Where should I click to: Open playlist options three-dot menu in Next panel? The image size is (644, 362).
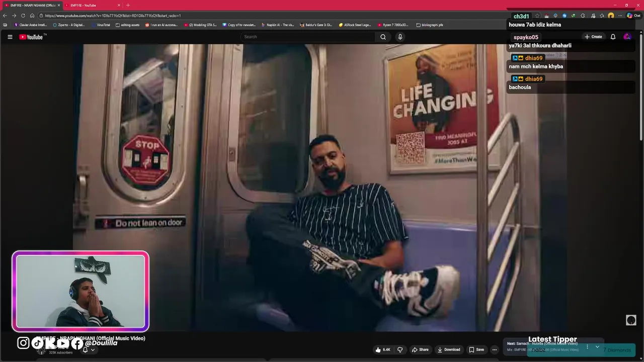[x=587, y=346]
